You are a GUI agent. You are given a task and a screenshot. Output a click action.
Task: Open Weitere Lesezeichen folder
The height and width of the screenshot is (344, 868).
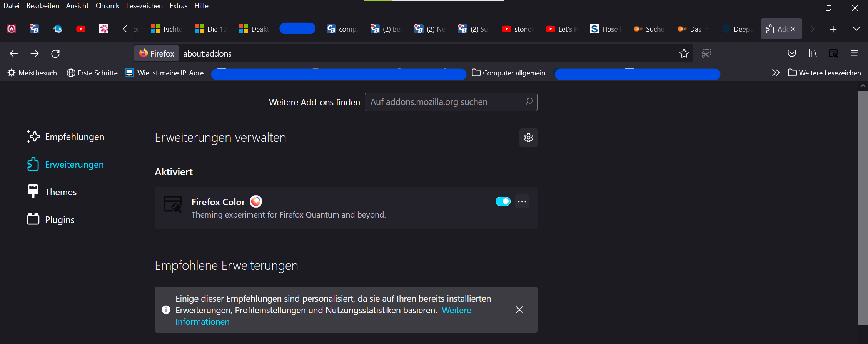tap(825, 73)
